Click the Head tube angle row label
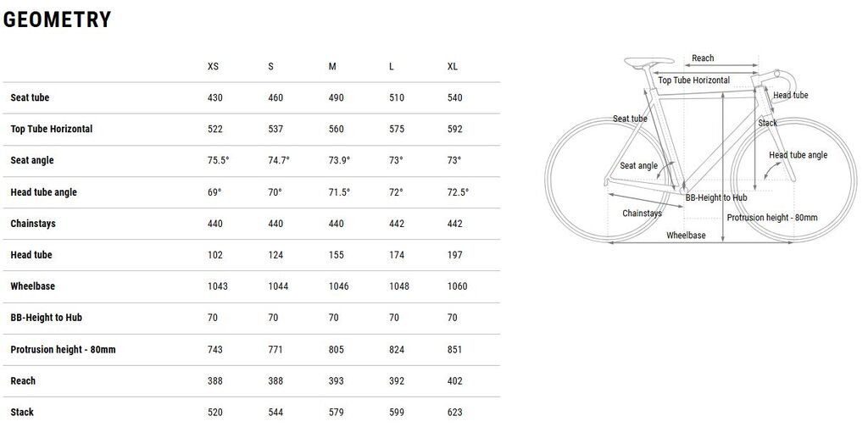Screen dimensions: 868x427 point(43,192)
